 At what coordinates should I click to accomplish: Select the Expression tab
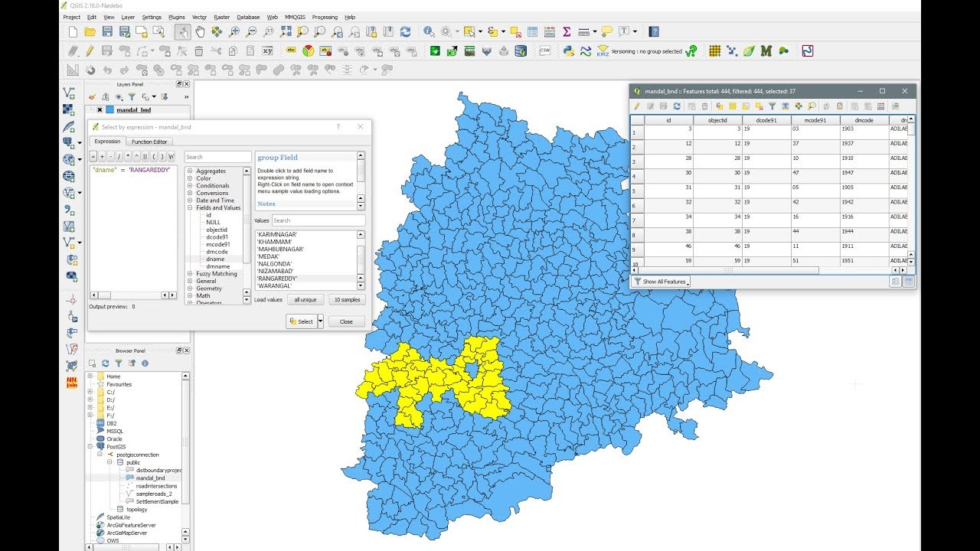[107, 142]
